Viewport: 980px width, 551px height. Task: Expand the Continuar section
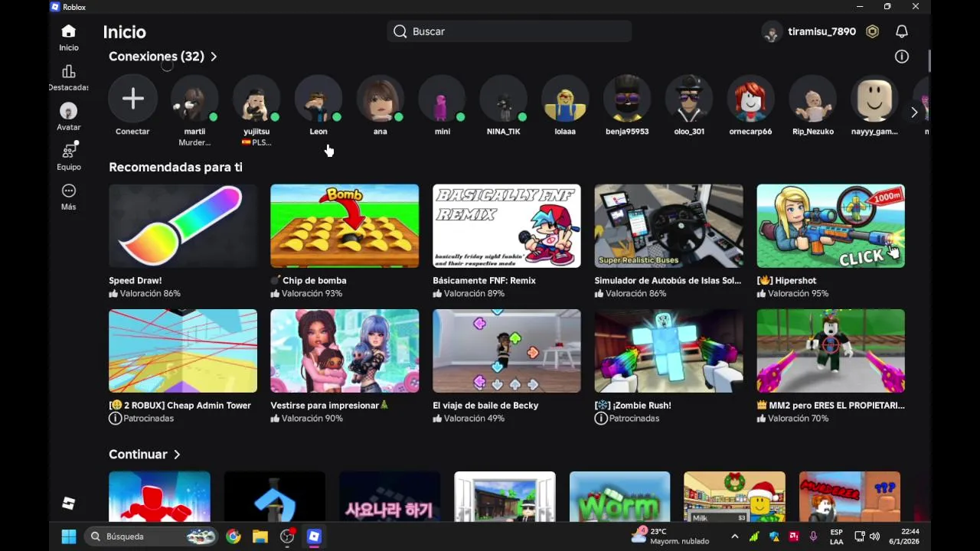click(145, 455)
